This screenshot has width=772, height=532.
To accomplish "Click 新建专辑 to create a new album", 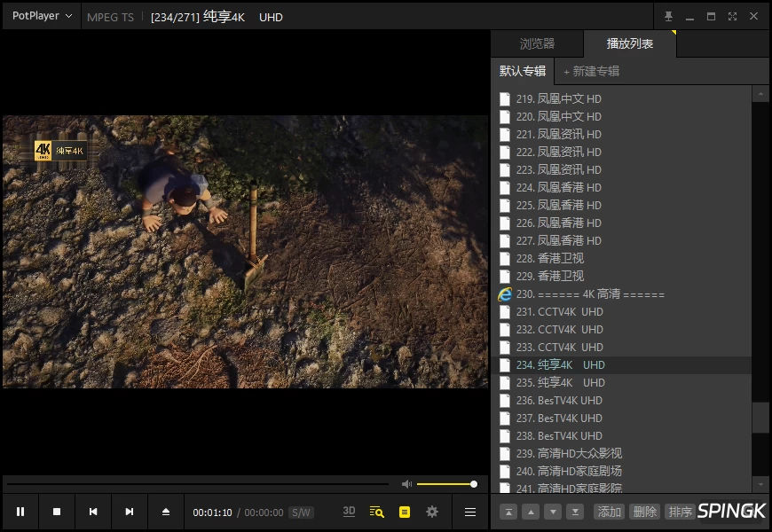I will pos(591,71).
